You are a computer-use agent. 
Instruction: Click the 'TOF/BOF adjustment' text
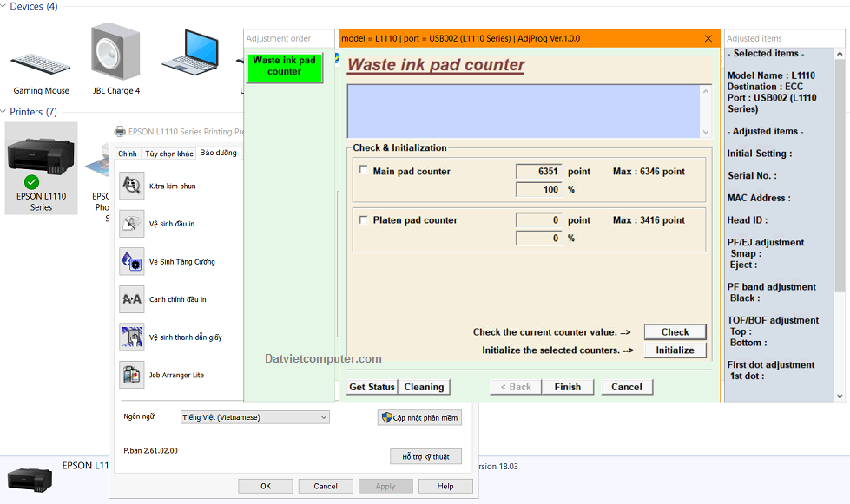point(773,320)
